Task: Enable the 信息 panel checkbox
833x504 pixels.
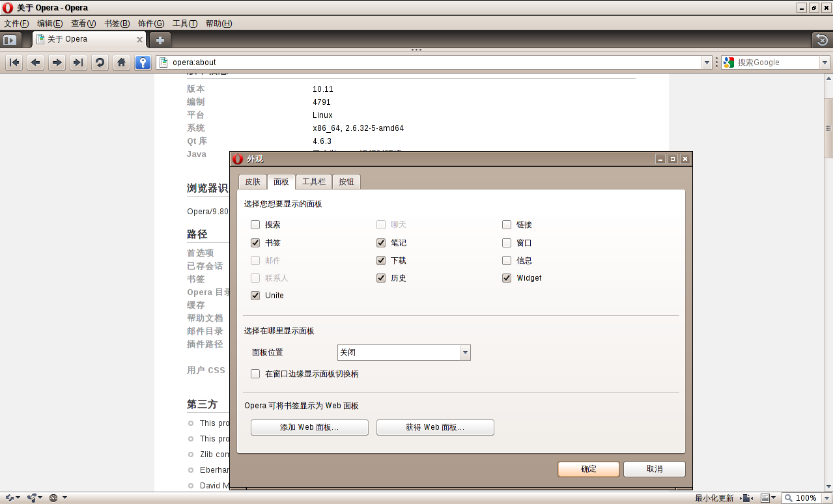Action: (507, 260)
